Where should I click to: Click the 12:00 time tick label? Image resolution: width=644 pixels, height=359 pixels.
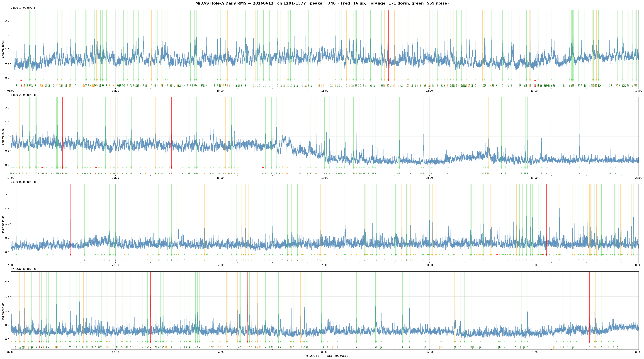click(x=429, y=91)
